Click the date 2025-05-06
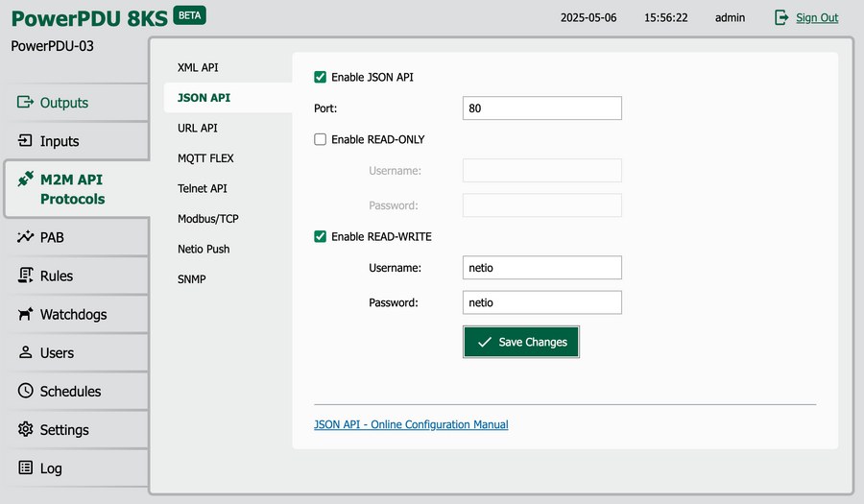The image size is (864, 504). [x=588, y=17]
